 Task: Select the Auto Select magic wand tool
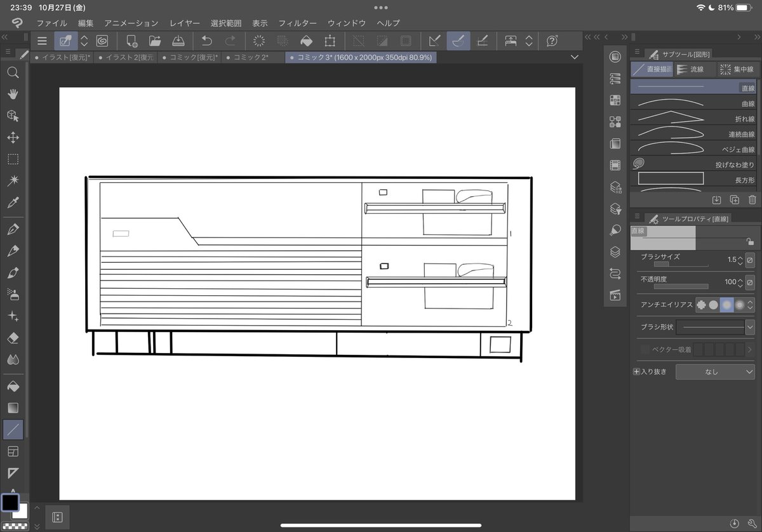(13, 182)
